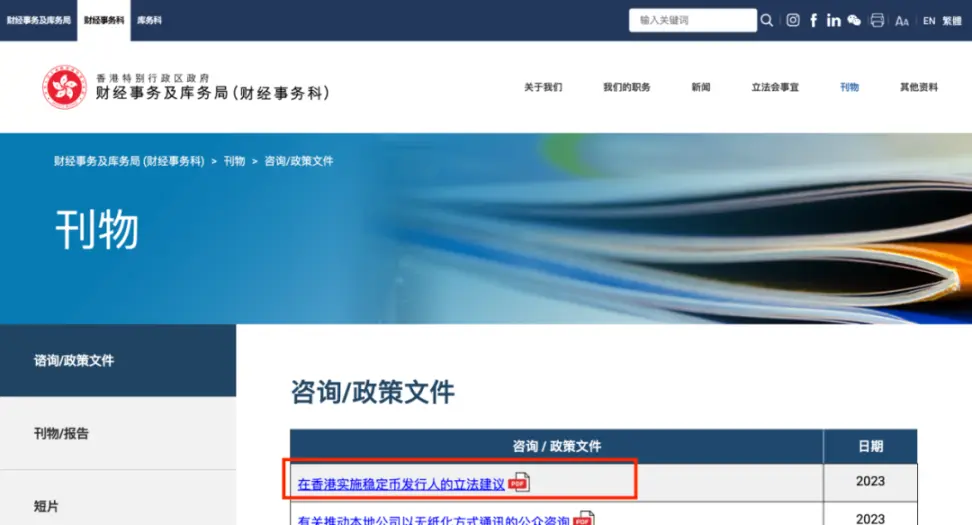
Task: Open the 其他资料 navigation menu
Action: tap(919, 87)
